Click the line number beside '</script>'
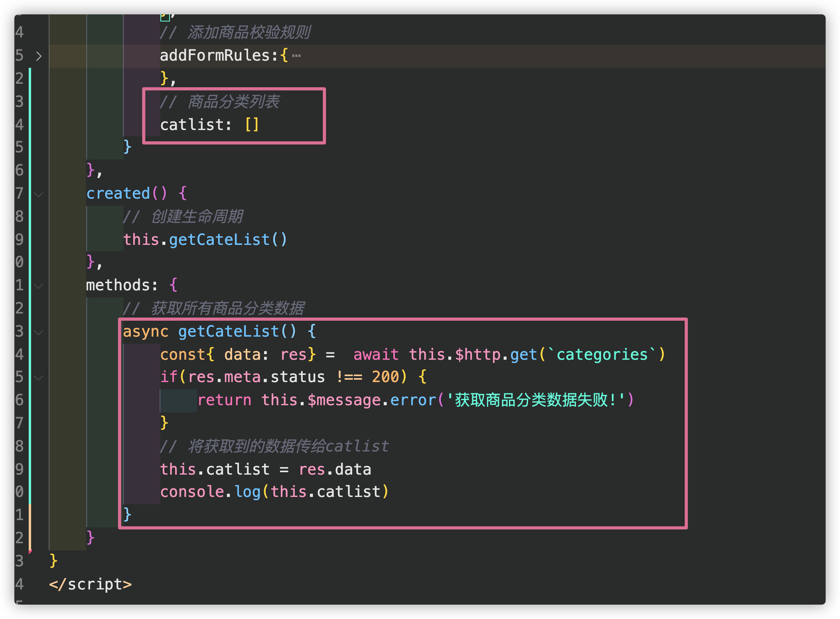The height and width of the screenshot is (619, 840). click(x=20, y=584)
